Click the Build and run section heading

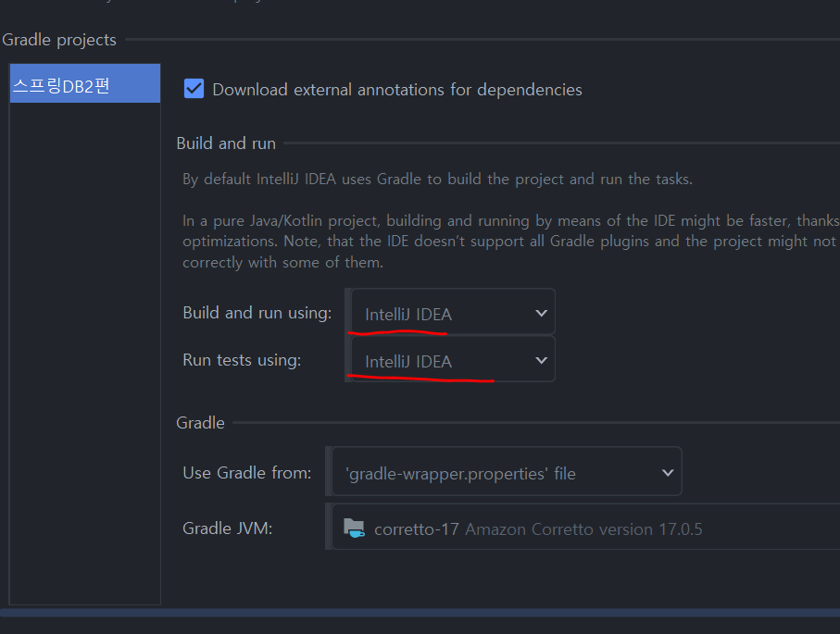(226, 143)
